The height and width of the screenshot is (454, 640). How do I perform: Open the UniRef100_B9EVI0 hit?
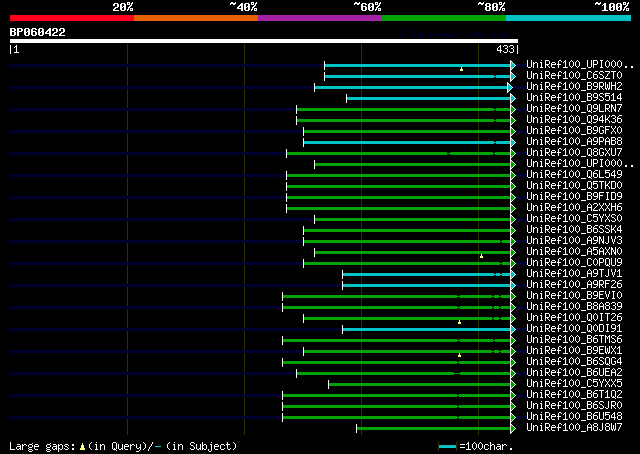(x=574, y=296)
